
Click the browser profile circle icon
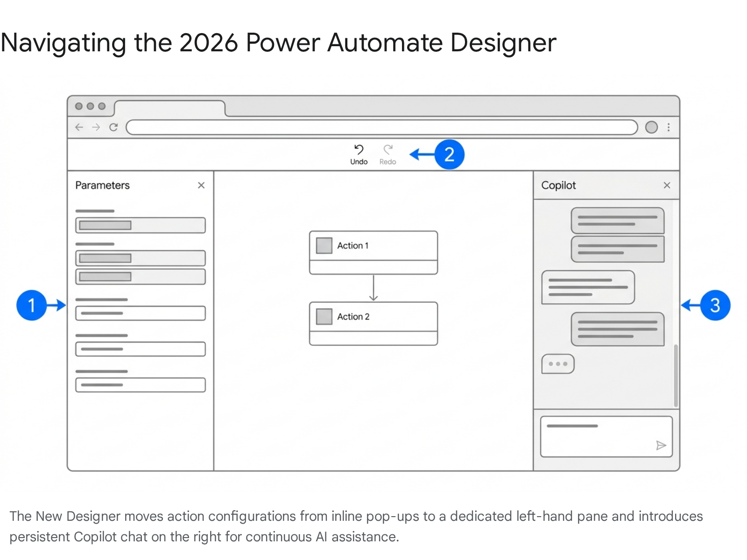coord(651,127)
